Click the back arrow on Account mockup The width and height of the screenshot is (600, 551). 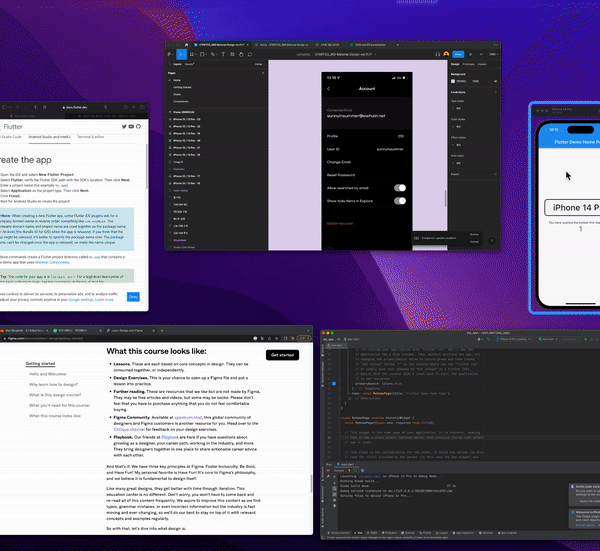point(328,89)
